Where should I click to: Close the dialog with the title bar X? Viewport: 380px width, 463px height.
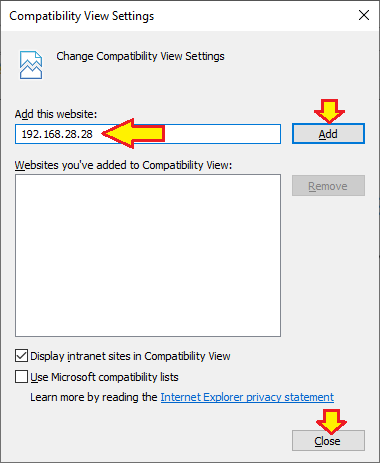pos(364,15)
